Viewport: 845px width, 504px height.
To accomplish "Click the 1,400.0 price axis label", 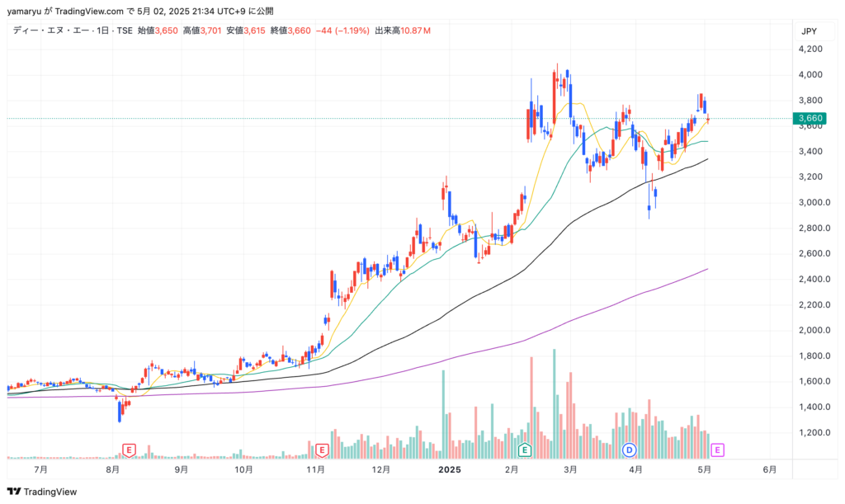I will point(814,407).
